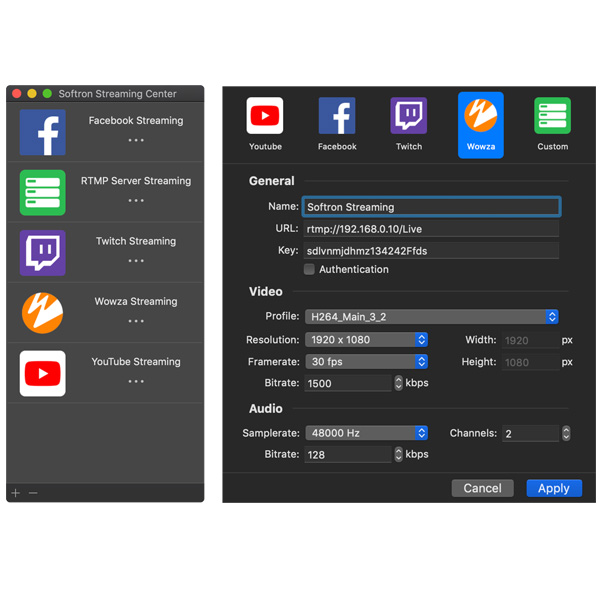
Task: Click the Apply button
Action: [553, 488]
